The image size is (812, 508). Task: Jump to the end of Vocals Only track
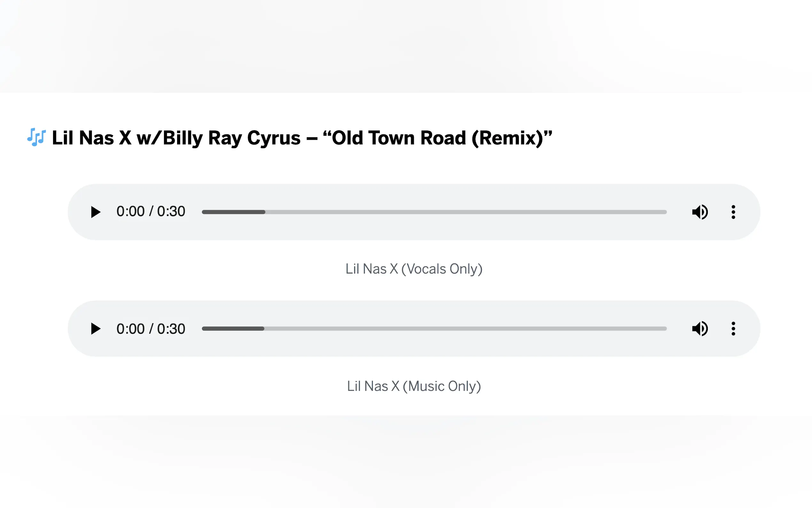[x=665, y=212]
